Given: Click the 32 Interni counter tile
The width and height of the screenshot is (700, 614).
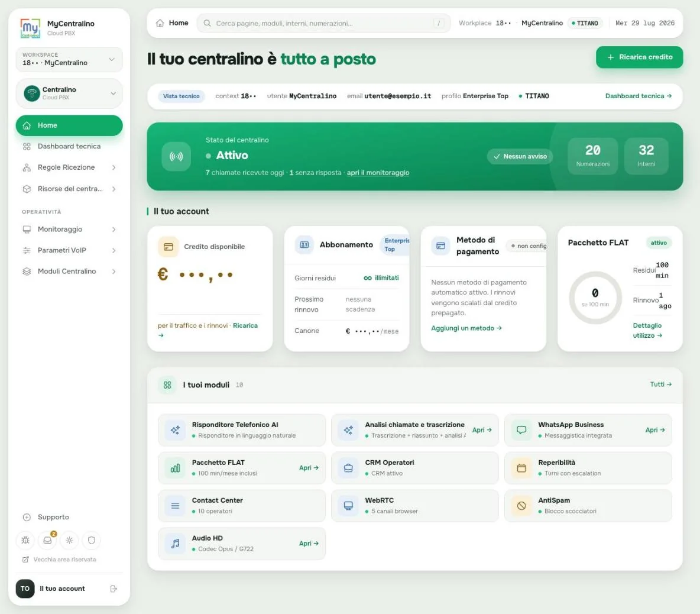Looking at the screenshot, I should coord(646,156).
